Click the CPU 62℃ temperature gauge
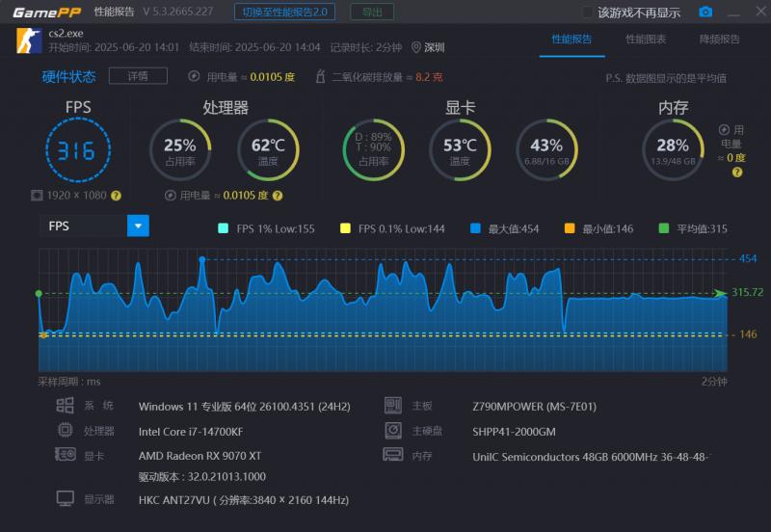Image resolution: width=771 pixels, height=532 pixels. point(268,150)
